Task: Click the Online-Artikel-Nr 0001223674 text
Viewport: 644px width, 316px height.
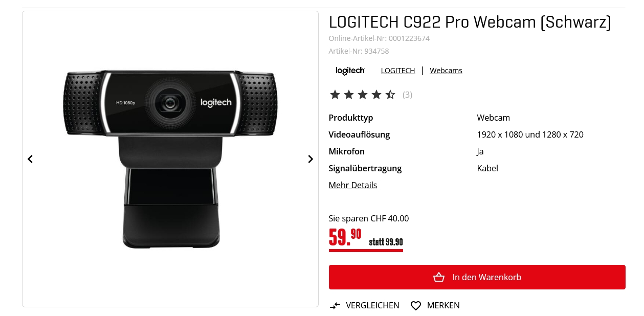Action: 379,38
